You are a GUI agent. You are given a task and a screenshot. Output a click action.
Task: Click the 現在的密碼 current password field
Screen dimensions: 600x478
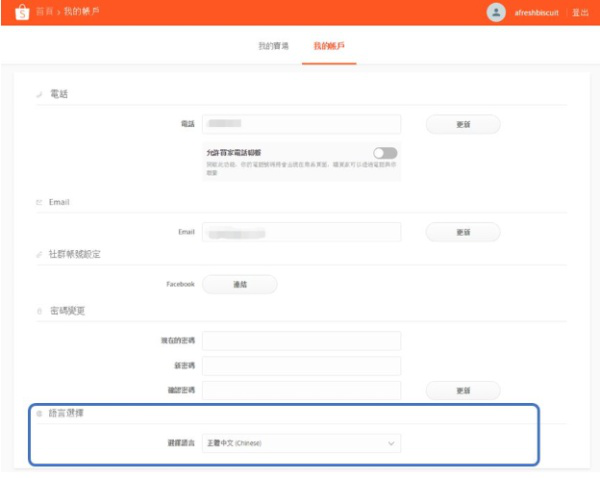[x=300, y=341]
